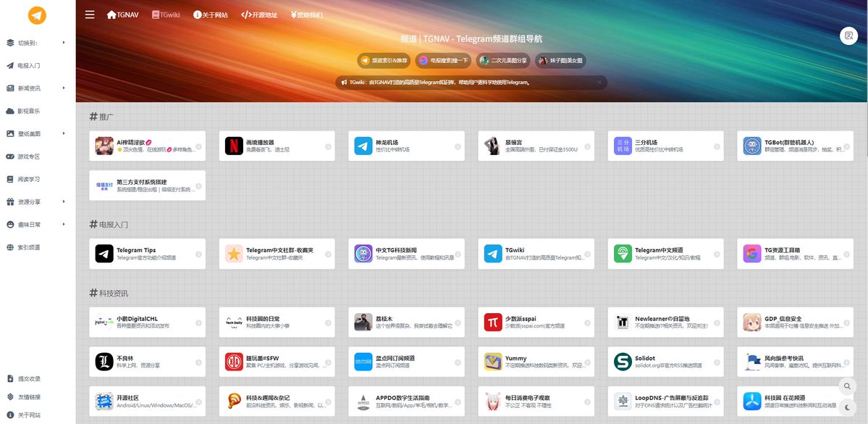Expand the 壁纸美图 sidebar section
The image size is (868, 424).
(38, 133)
